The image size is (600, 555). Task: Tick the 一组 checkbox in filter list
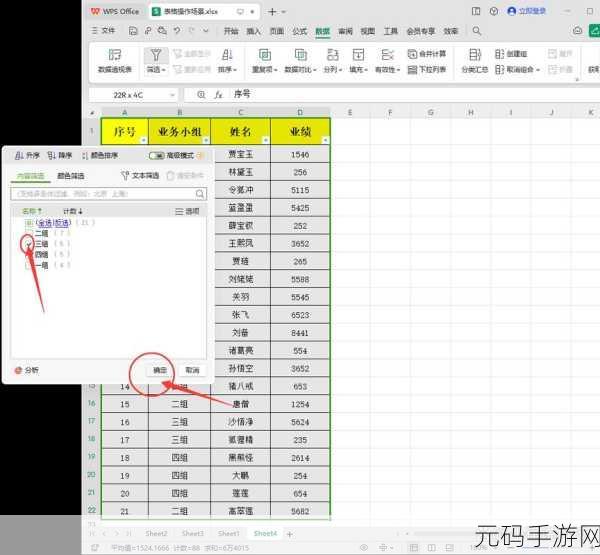(x=29, y=265)
